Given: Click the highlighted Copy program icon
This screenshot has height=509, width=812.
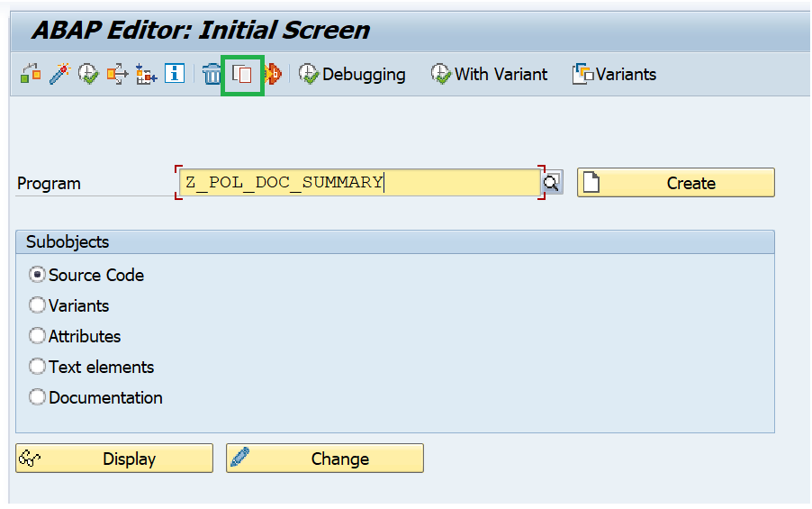Looking at the screenshot, I should point(242,75).
